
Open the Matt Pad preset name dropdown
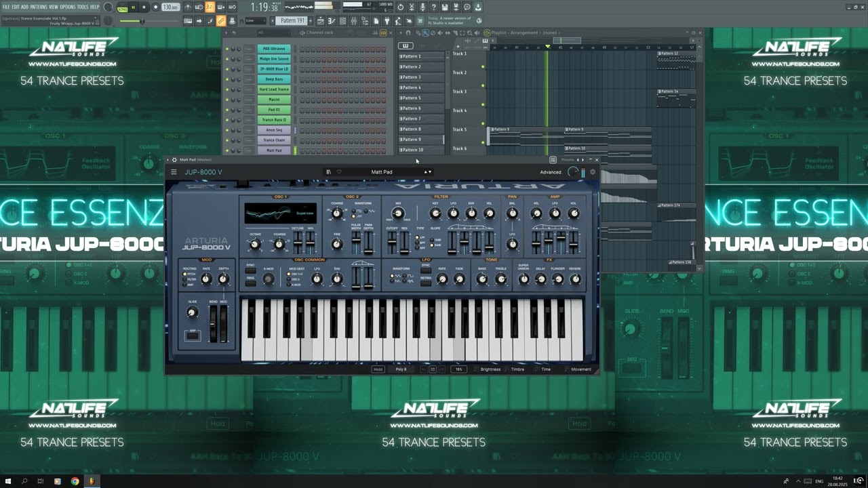[x=382, y=172]
